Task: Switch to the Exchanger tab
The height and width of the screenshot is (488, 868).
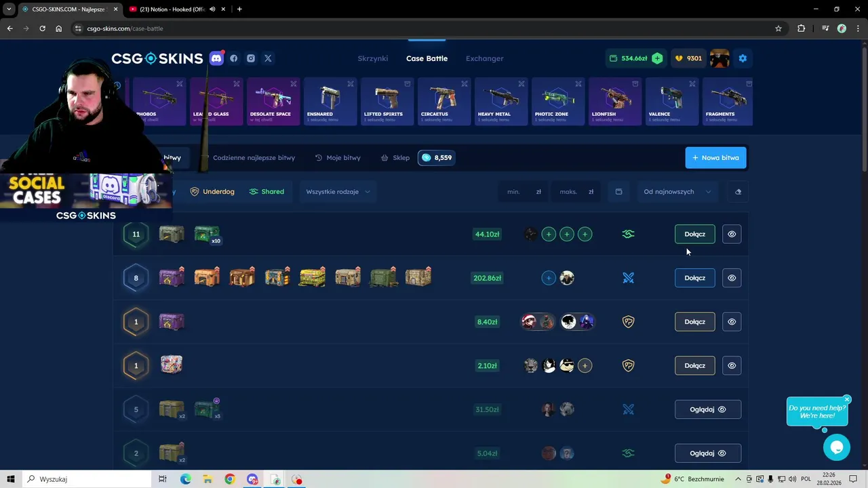Action: point(484,58)
